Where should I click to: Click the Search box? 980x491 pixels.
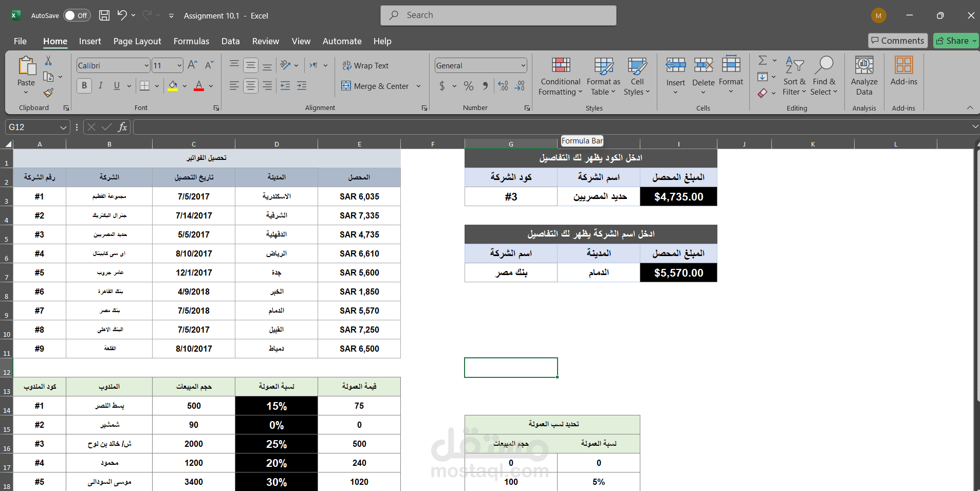(498, 15)
